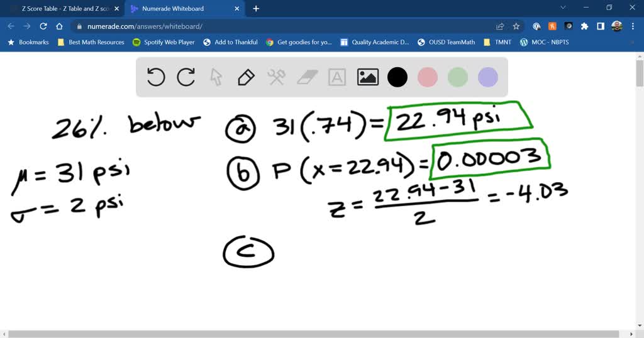Image resolution: width=644 pixels, height=338 pixels.
Task: Insert an image onto whiteboard
Action: coord(367,77)
